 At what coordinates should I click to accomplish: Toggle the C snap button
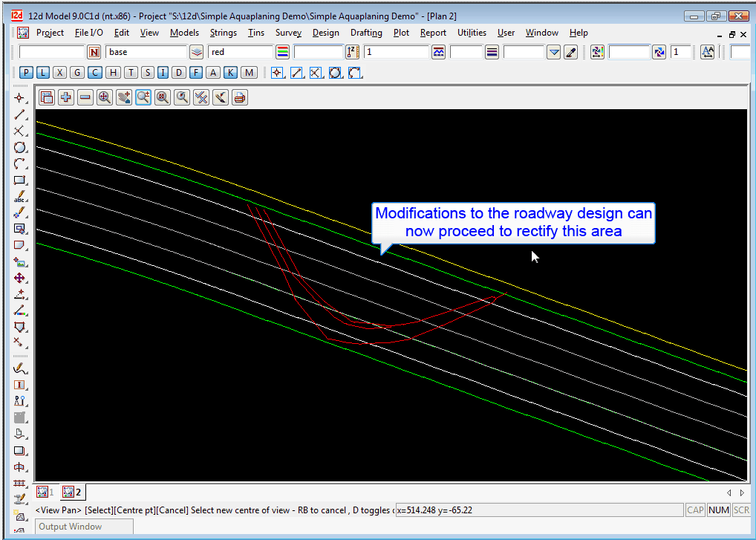[x=95, y=72]
